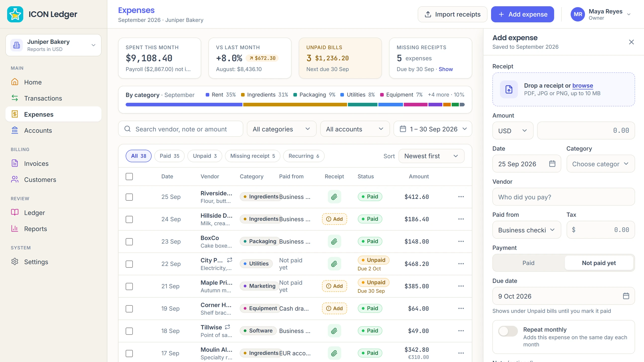
Task: Open the Accounts section
Action: pos(53,130)
